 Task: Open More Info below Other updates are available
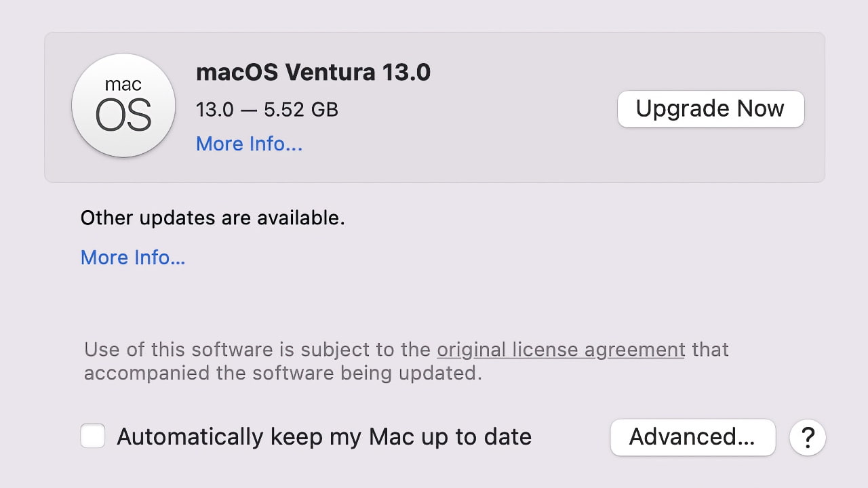[133, 258]
